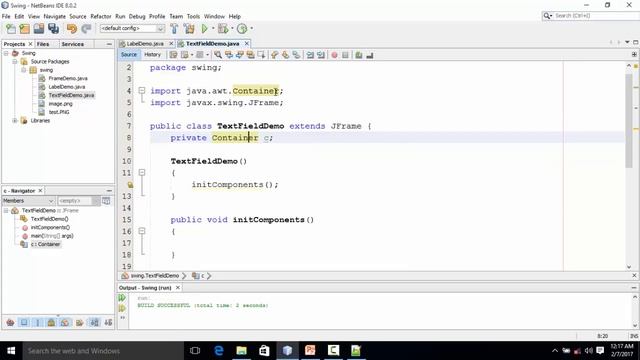The width and height of the screenshot is (640, 360).
Task: Click the Windows Start button
Action: (x=11, y=351)
